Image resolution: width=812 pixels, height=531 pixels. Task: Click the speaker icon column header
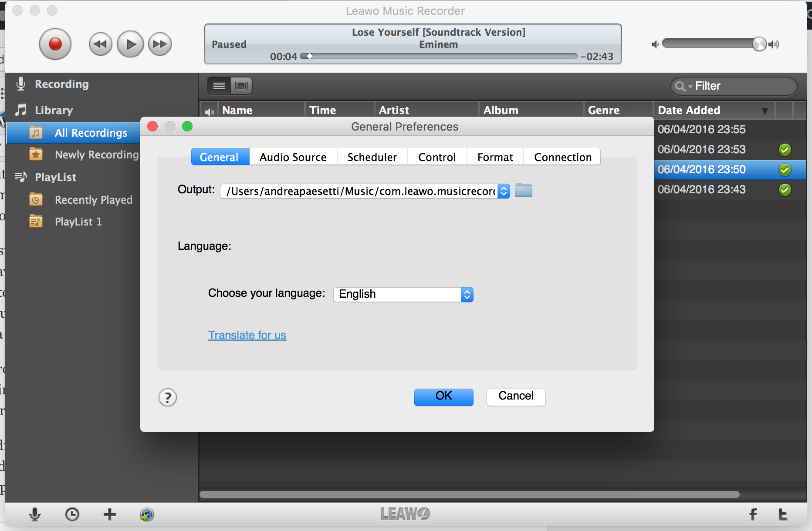point(210,111)
